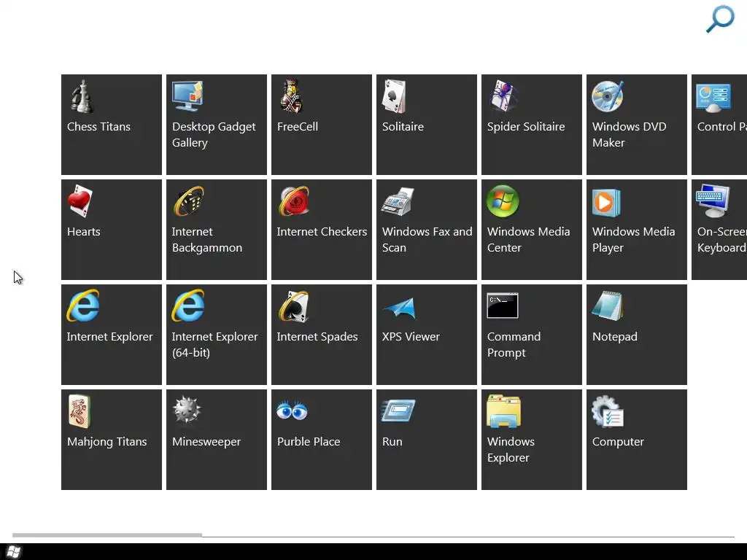
Task: Open the Hearts card game
Action: (112, 230)
